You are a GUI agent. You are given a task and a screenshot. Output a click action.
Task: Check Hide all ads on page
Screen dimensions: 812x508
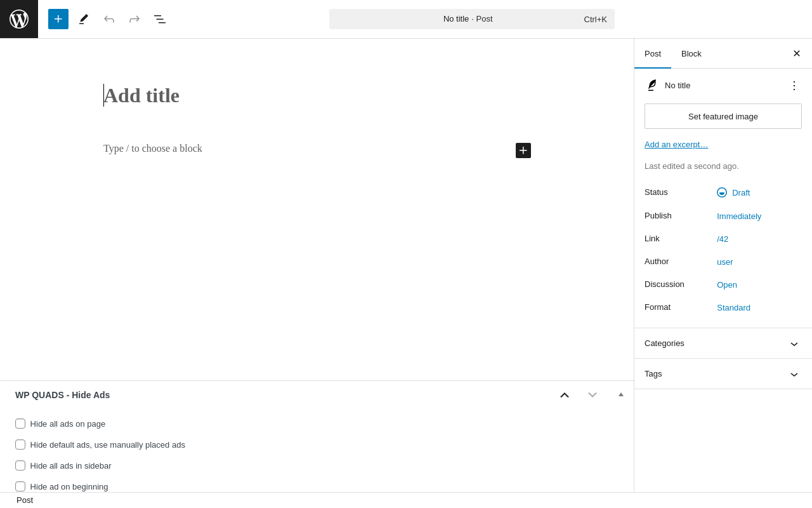20,424
